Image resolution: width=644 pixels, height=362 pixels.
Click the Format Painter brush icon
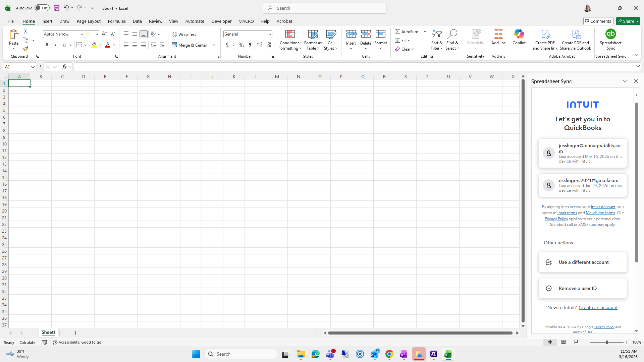25,49
